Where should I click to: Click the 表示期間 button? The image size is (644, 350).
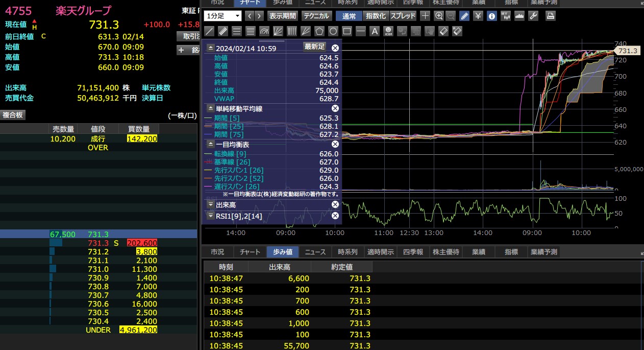(x=283, y=16)
